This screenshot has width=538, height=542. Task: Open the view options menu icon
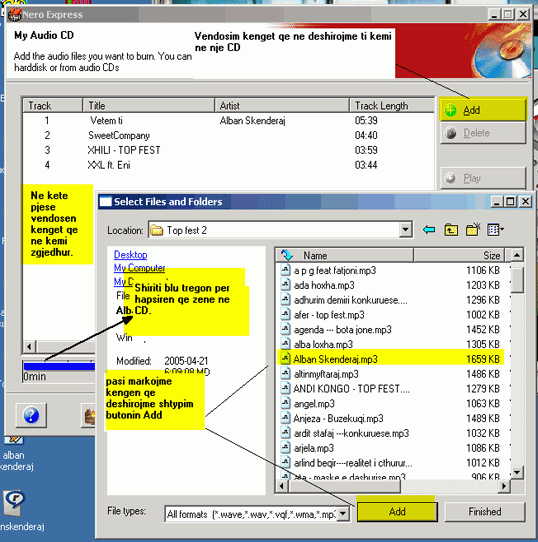(x=495, y=230)
